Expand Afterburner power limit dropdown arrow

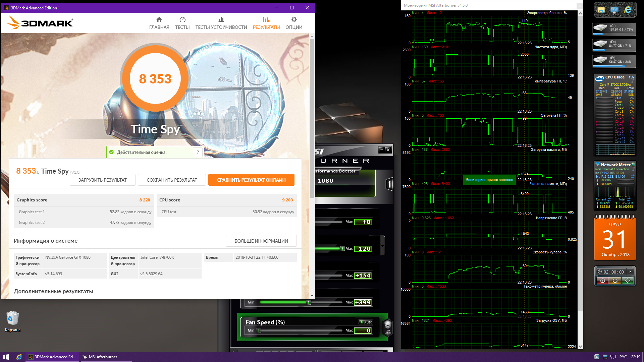(382, 246)
